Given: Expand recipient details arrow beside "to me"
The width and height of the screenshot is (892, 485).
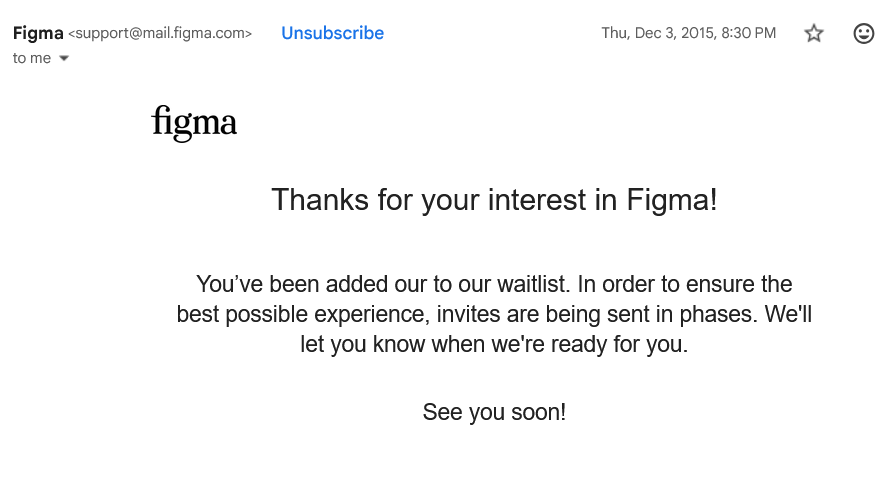Looking at the screenshot, I should click(65, 58).
